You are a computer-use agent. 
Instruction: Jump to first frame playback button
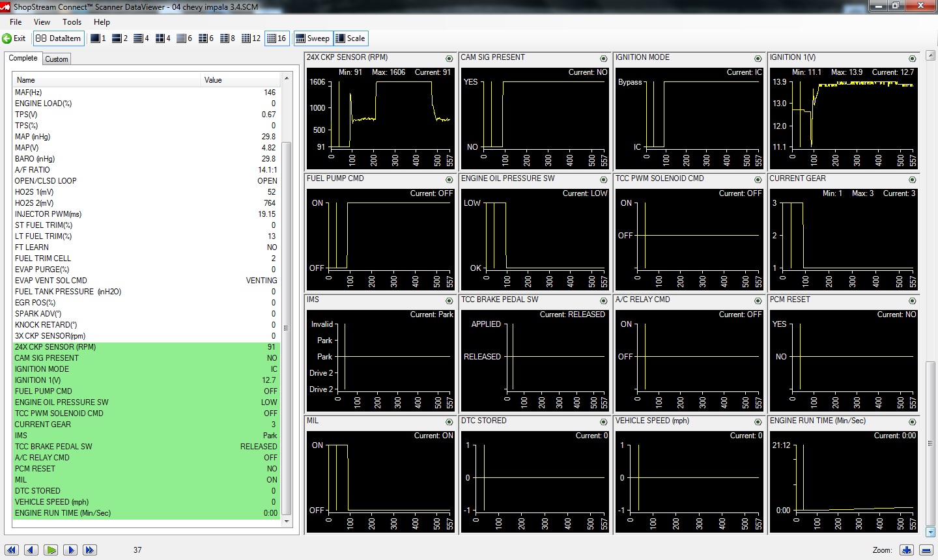tap(12, 550)
